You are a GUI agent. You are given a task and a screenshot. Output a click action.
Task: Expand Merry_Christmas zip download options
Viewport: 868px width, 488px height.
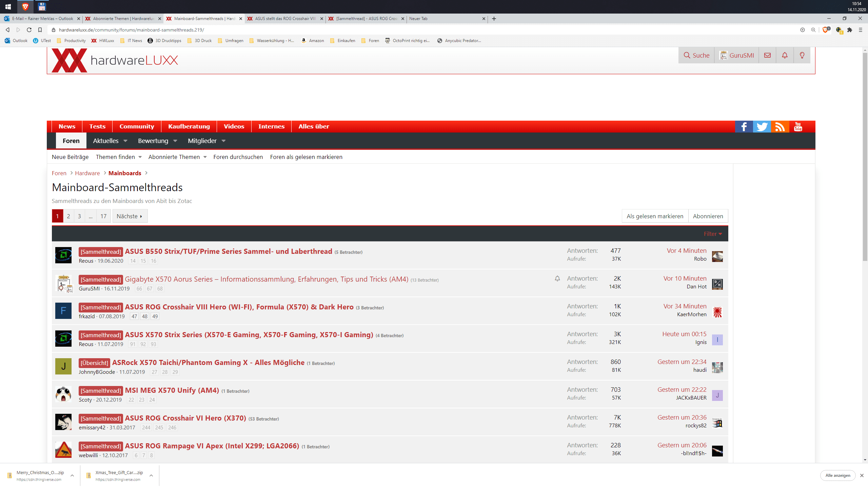(x=72, y=475)
